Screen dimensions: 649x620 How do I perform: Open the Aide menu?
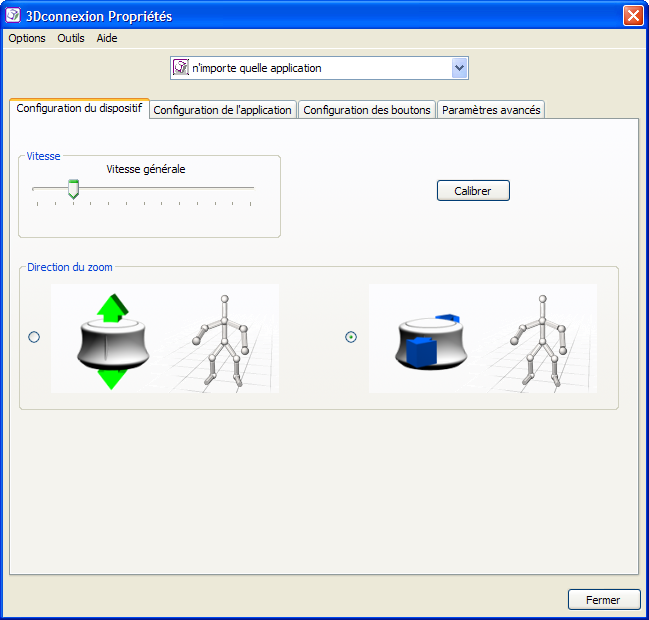click(x=107, y=38)
